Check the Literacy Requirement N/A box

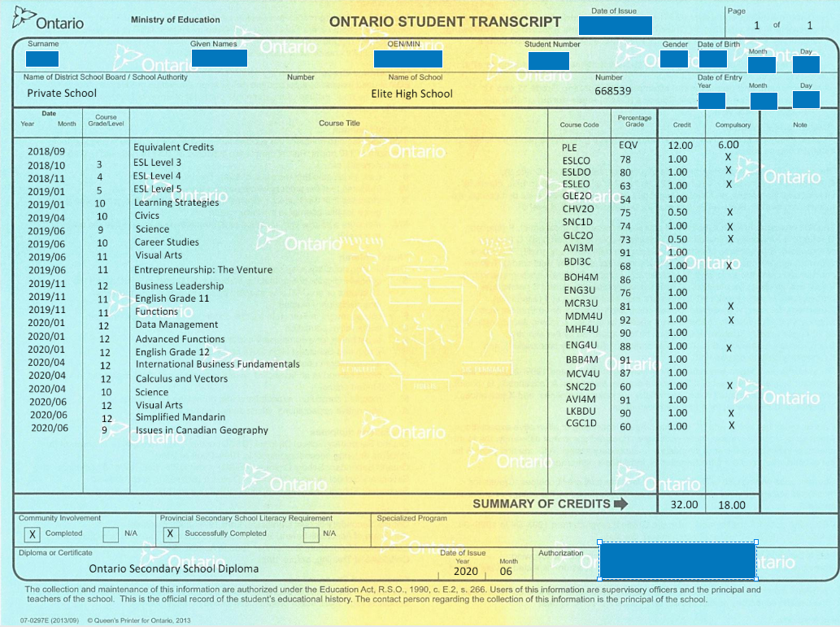(x=311, y=534)
